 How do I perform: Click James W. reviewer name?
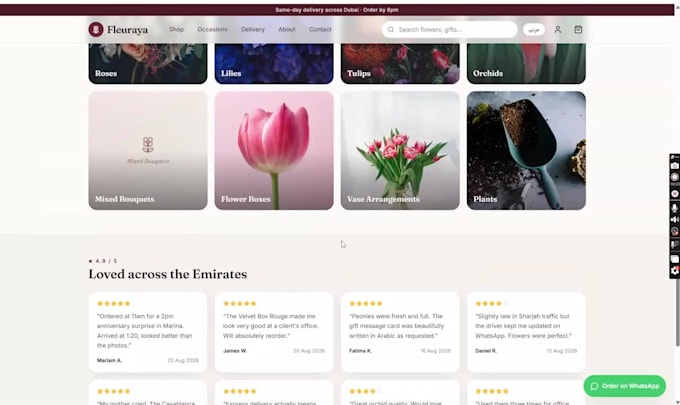click(235, 351)
